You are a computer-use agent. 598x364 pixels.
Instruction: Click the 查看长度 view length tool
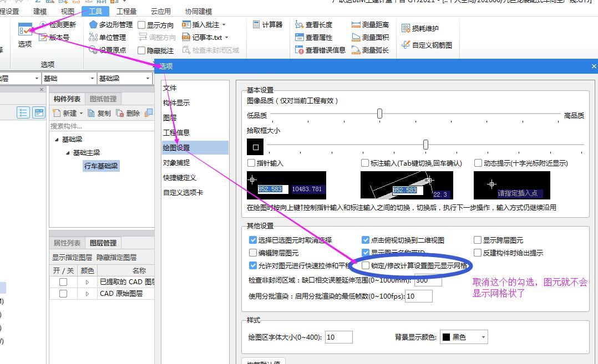click(313, 25)
